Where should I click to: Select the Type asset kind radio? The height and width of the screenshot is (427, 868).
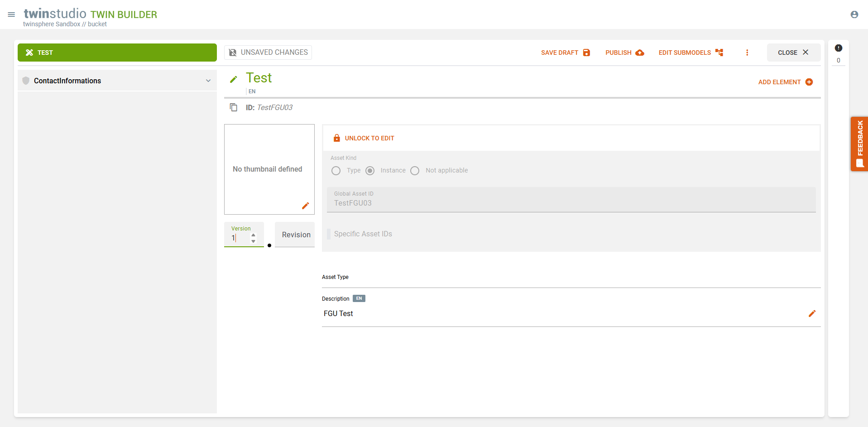(336, 171)
